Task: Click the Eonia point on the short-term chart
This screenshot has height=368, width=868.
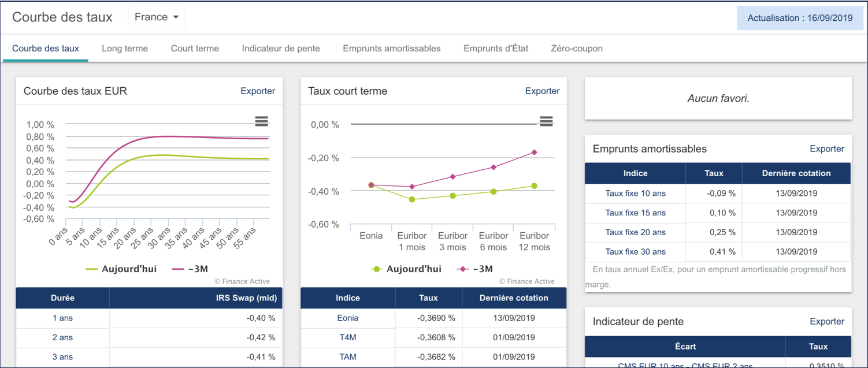Action: (370, 185)
